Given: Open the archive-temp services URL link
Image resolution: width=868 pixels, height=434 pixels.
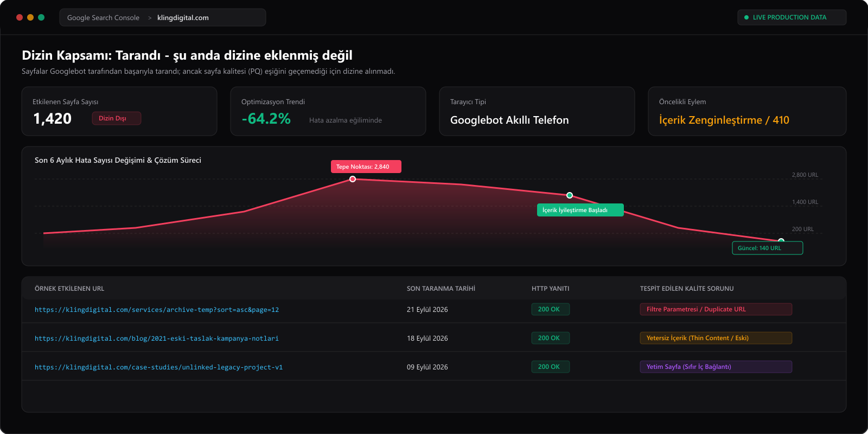Looking at the screenshot, I should point(157,310).
